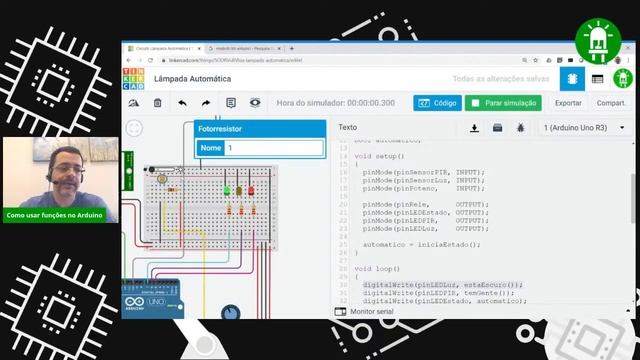This screenshot has height=360, width=640.
Task: Click the pinMode(pinSensorPIR, INPUT) line
Action: pyautogui.click(x=423, y=172)
